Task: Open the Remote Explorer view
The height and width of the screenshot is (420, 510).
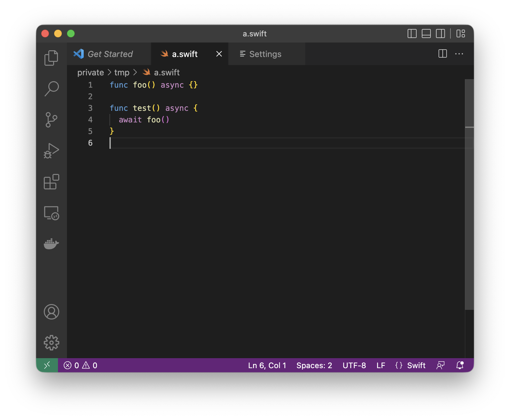Action: click(x=51, y=213)
